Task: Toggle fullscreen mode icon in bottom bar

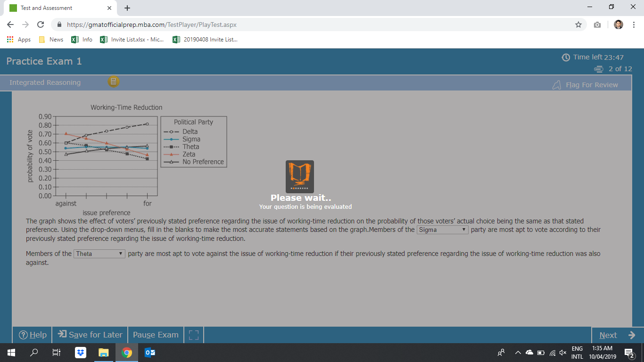Action: click(193, 335)
